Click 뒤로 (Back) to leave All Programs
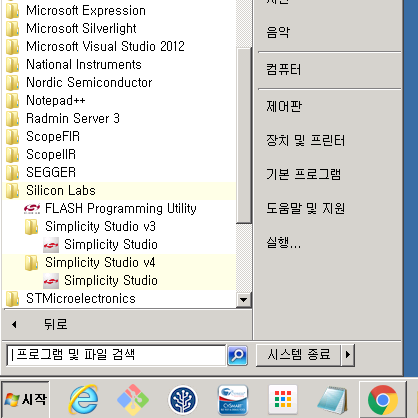Screen dimensions: 418x418 click(x=56, y=324)
